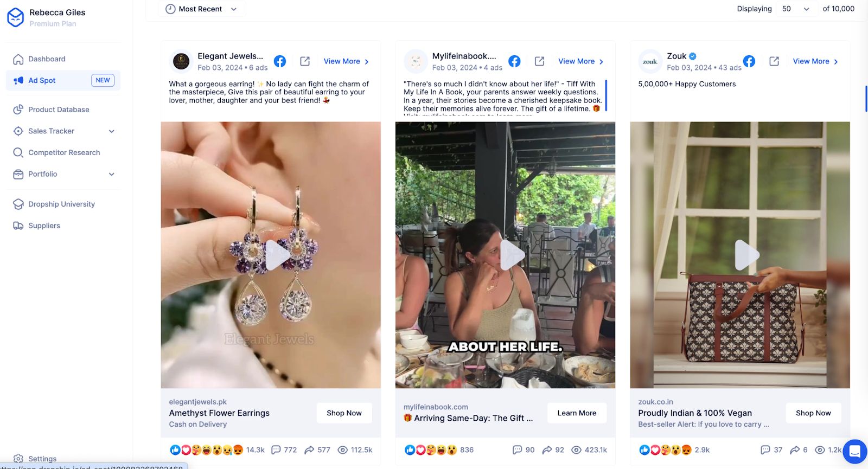Play the Mylifeinabook restaurant video

(512, 255)
